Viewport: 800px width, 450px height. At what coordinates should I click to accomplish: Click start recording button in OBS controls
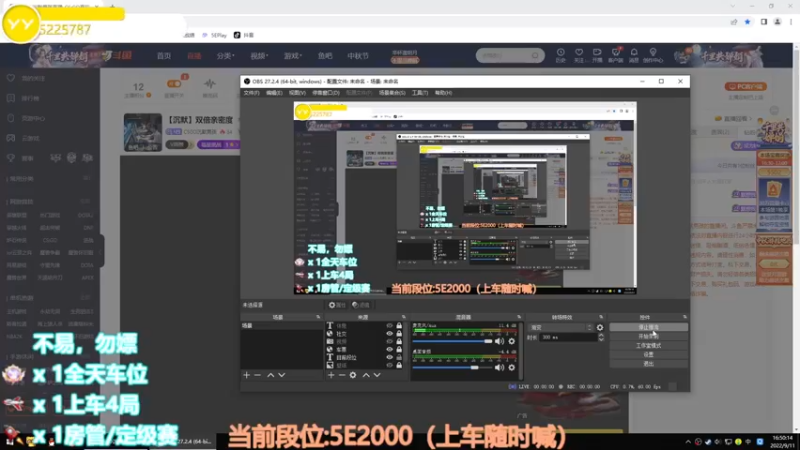click(x=648, y=336)
